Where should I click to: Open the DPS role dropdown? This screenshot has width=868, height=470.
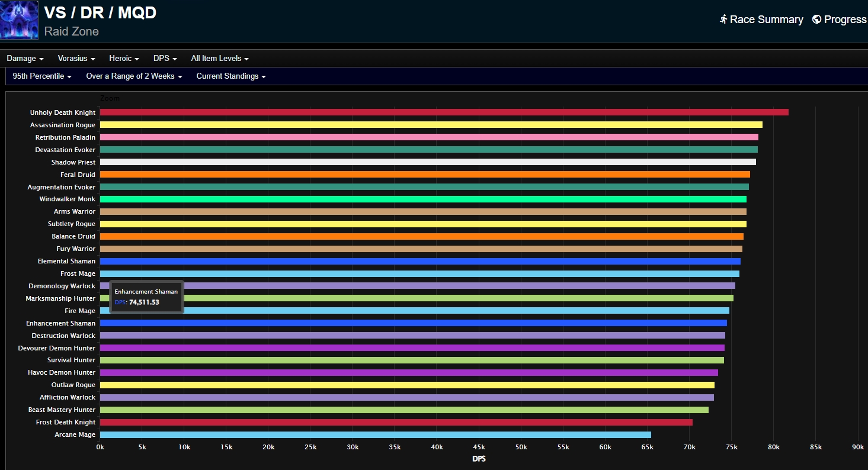[165, 59]
